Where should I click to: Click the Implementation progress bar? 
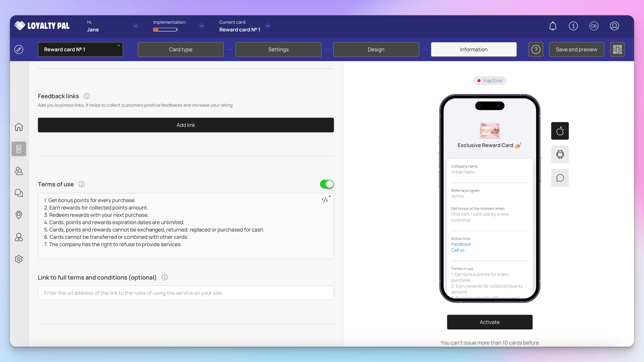point(165,30)
